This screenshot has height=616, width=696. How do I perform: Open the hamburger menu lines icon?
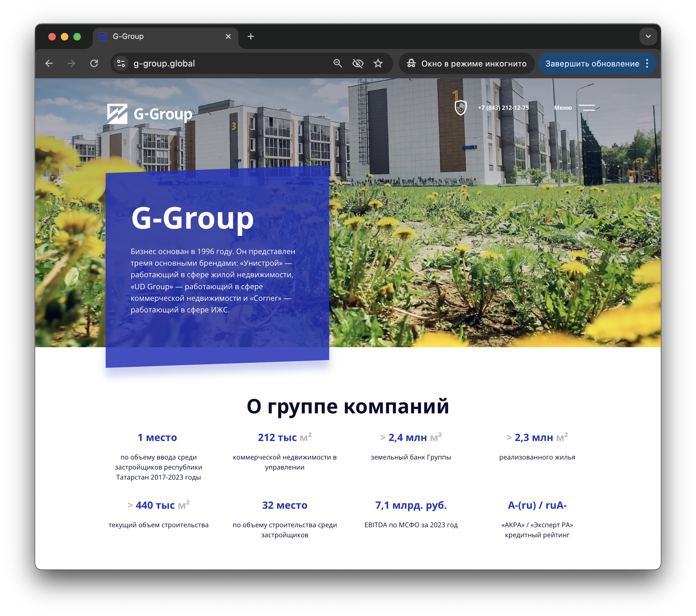point(587,108)
